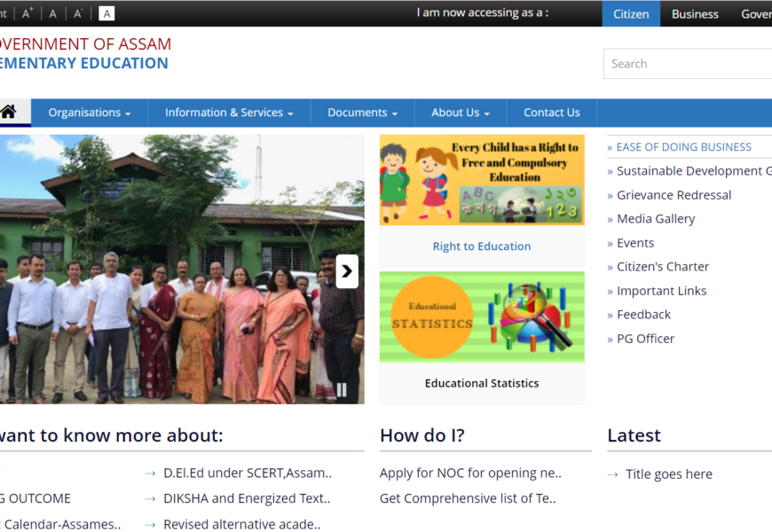Open the Grievance Redressal link
The image size is (772, 532).
[x=674, y=195]
